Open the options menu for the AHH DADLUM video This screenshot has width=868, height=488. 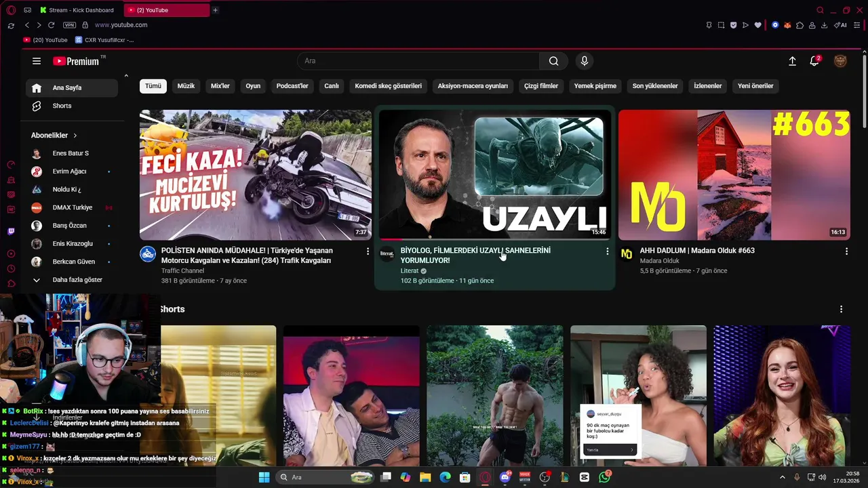pyautogui.click(x=846, y=251)
